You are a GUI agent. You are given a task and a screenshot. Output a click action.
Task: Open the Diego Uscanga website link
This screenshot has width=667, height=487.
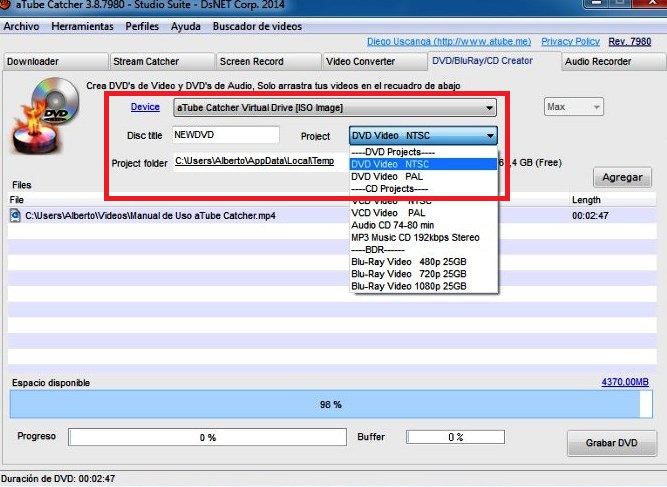449,42
